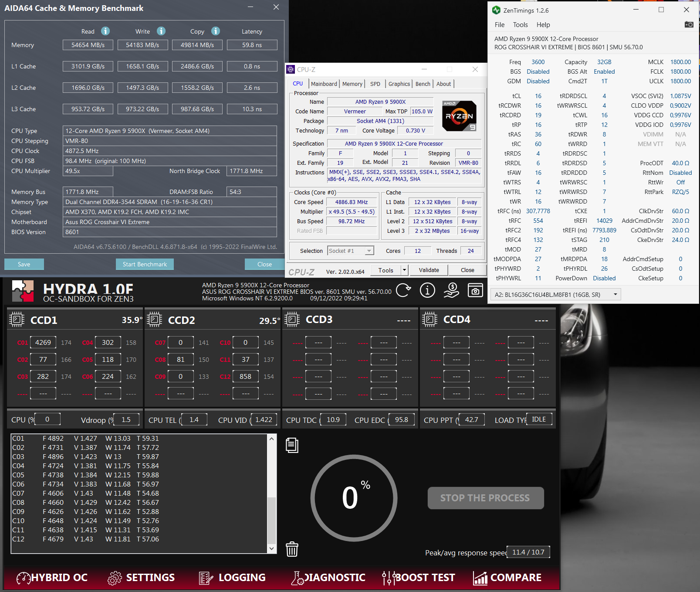Click the AIDA64 Save button
Screen dimensions: 700x592
pyautogui.click(x=24, y=264)
